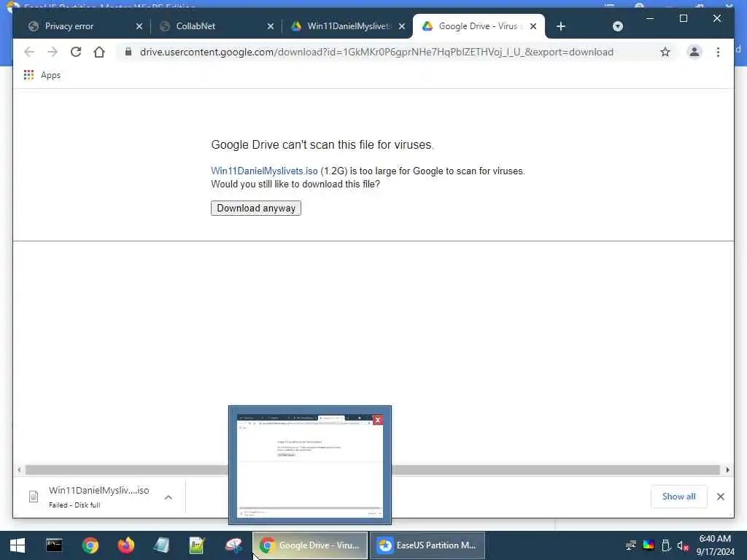The image size is (747, 560).
Task: Open the notebook app icon in taskbar
Action: coord(161,545)
